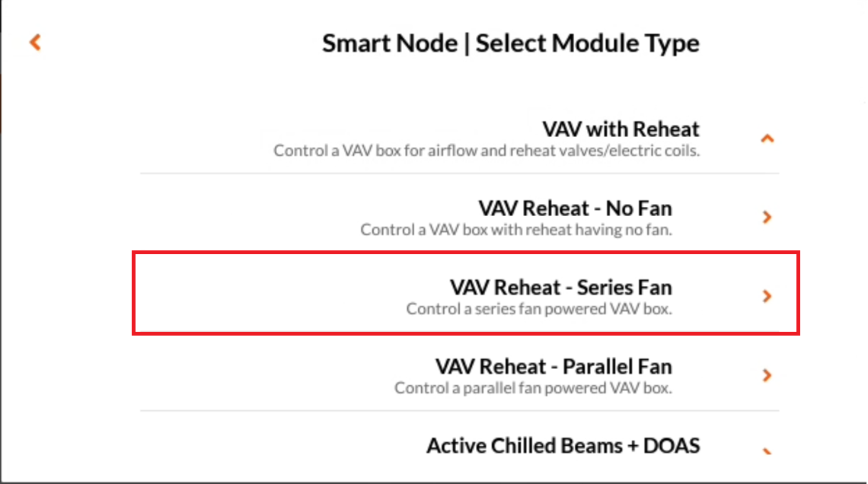Viewport: 868px width, 484px height.
Task: Click the VAV with Reheat heading
Action: pos(621,129)
